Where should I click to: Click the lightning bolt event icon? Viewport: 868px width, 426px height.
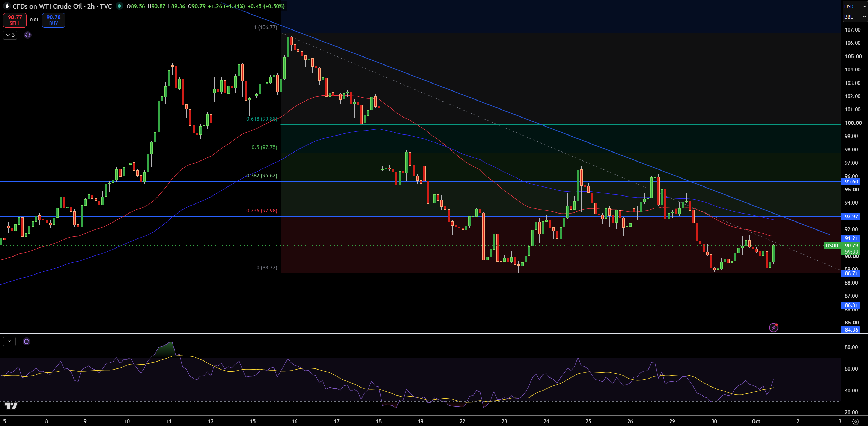(773, 328)
